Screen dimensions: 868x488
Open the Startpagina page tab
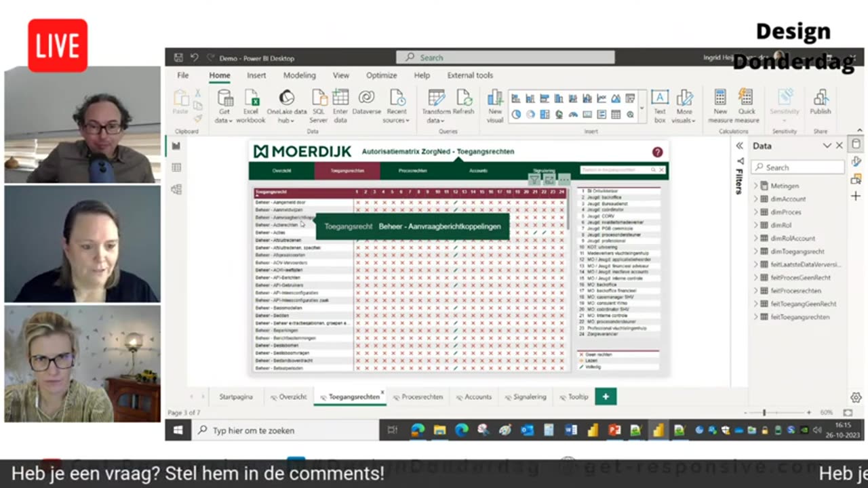pyautogui.click(x=235, y=396)
